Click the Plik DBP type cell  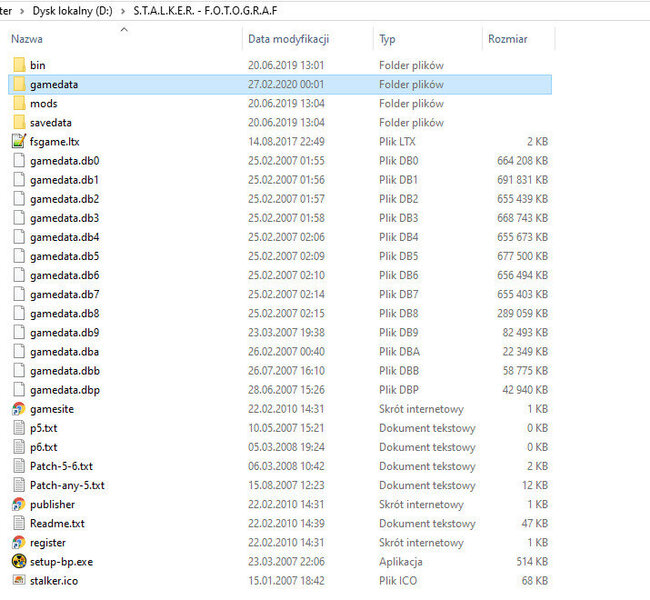tap(399, 389)
